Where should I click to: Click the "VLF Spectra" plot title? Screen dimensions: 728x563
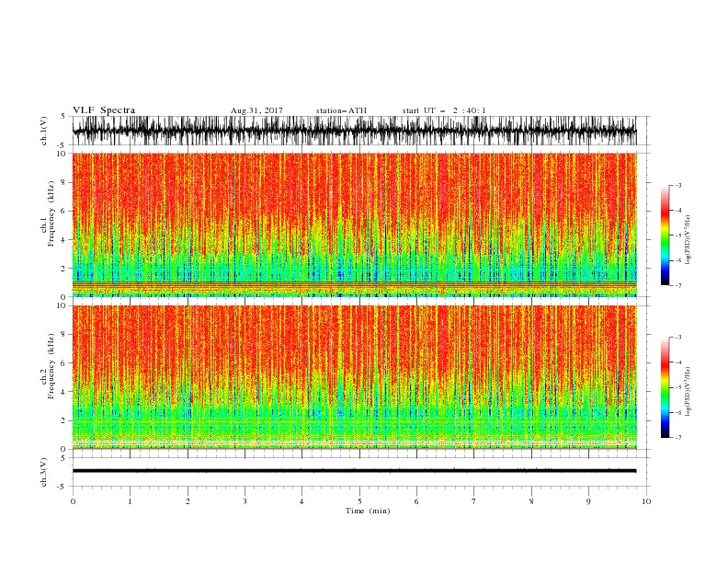pyautogui.click(x=104, y=110)
